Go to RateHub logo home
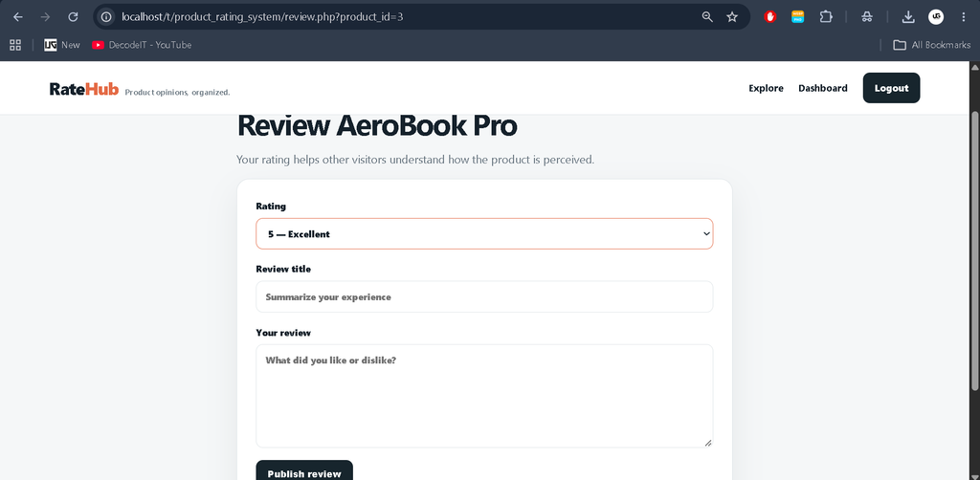 coord(84,89)
